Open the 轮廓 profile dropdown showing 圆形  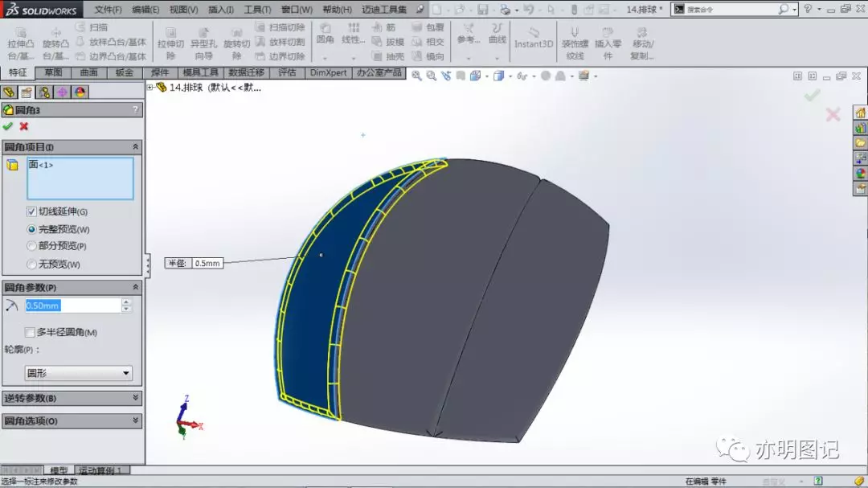click(78, 373)
